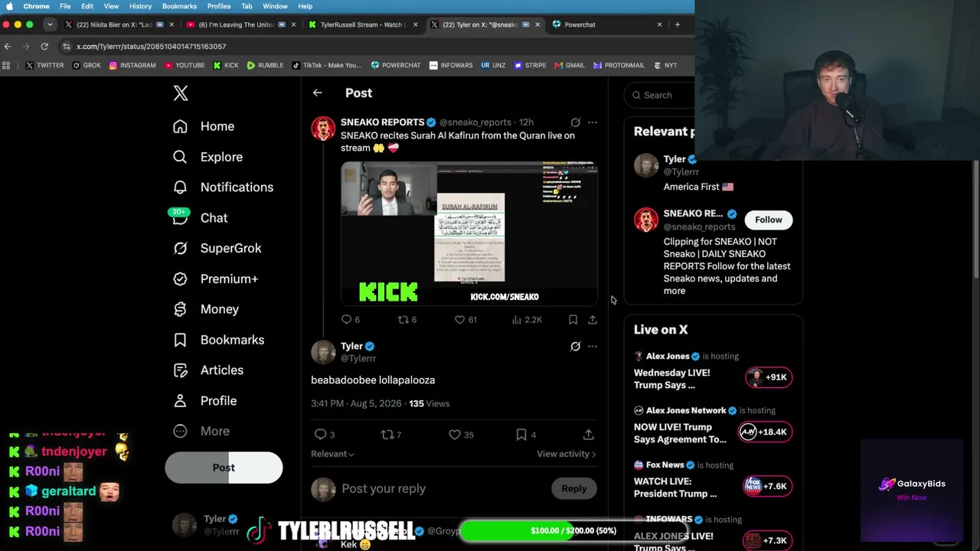980x551 pixels.
Task: Like the SNEAKO REPORTS post with 61 likes
Action: pos(465,319)
